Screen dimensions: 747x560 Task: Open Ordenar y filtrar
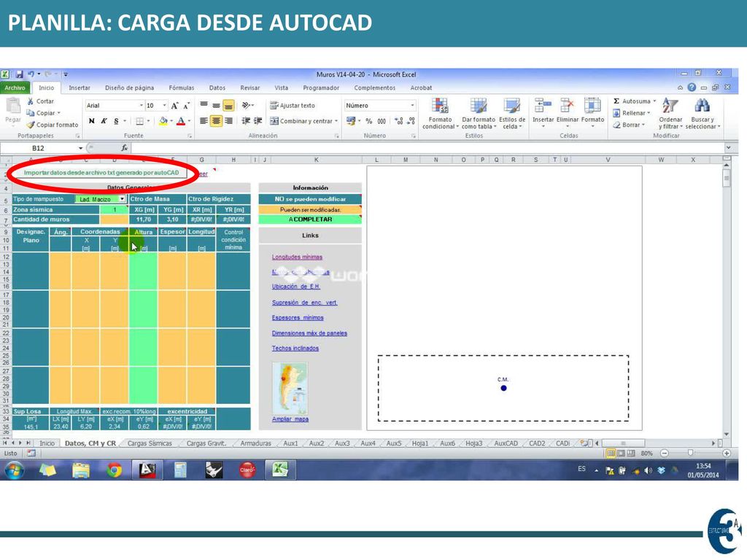[x=671, y=113]
